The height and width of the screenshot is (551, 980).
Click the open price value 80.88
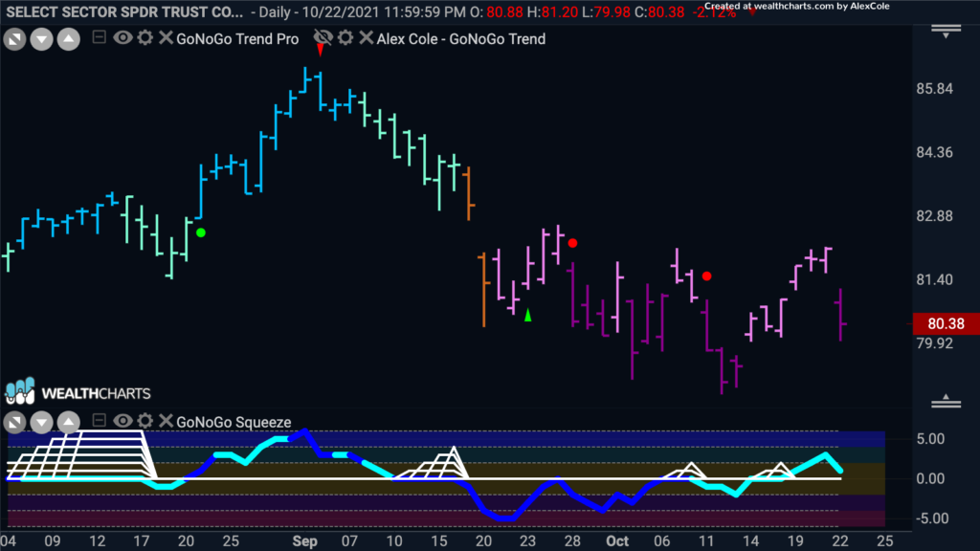(504, 11)
